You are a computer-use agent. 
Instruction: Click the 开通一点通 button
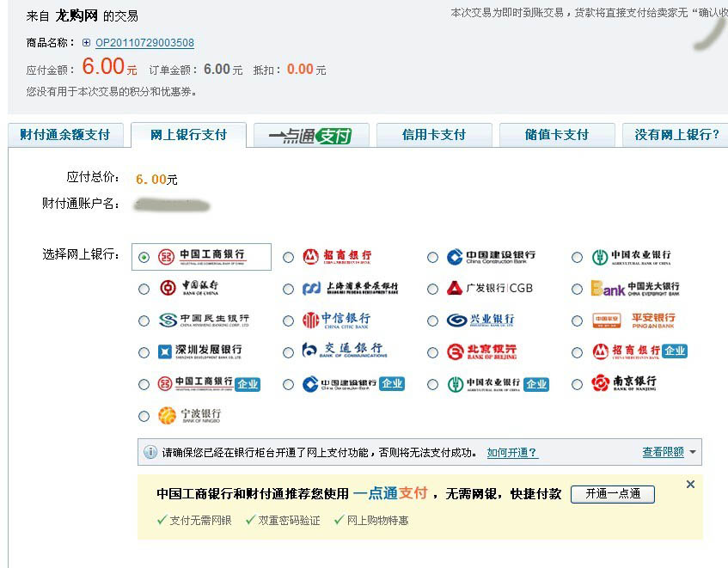613,494
